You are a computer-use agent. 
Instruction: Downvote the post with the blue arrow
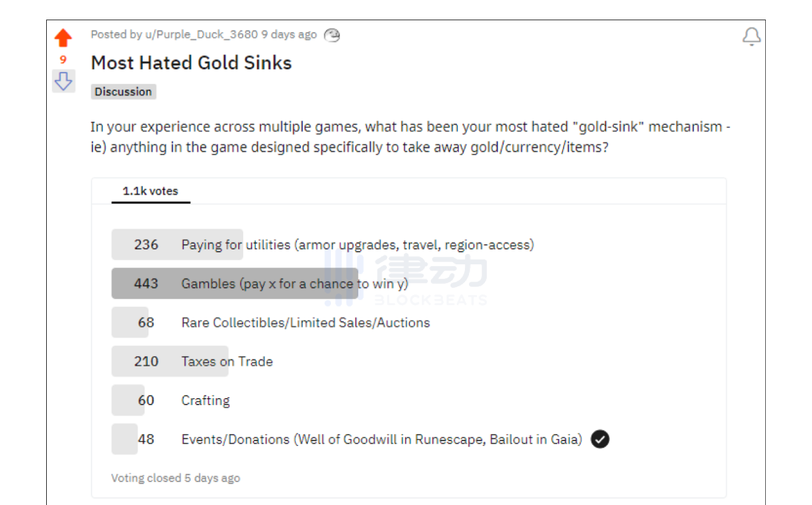(64, 81)
